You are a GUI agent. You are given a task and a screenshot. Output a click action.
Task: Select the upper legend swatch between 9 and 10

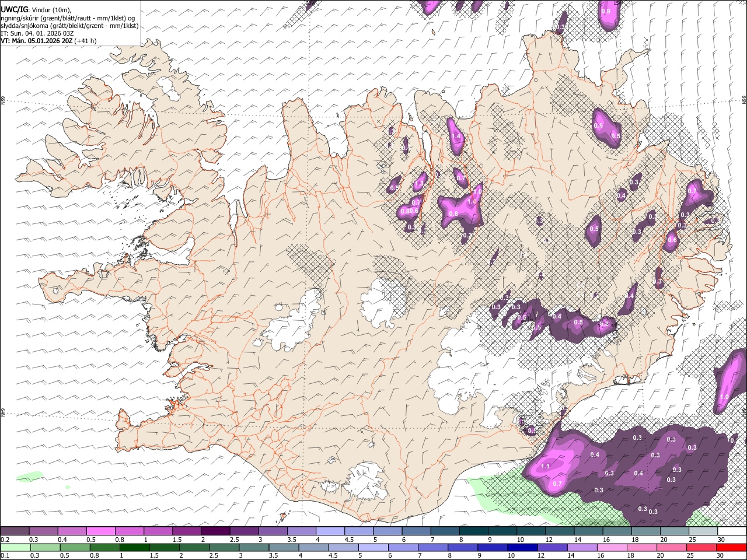(502, 531)
